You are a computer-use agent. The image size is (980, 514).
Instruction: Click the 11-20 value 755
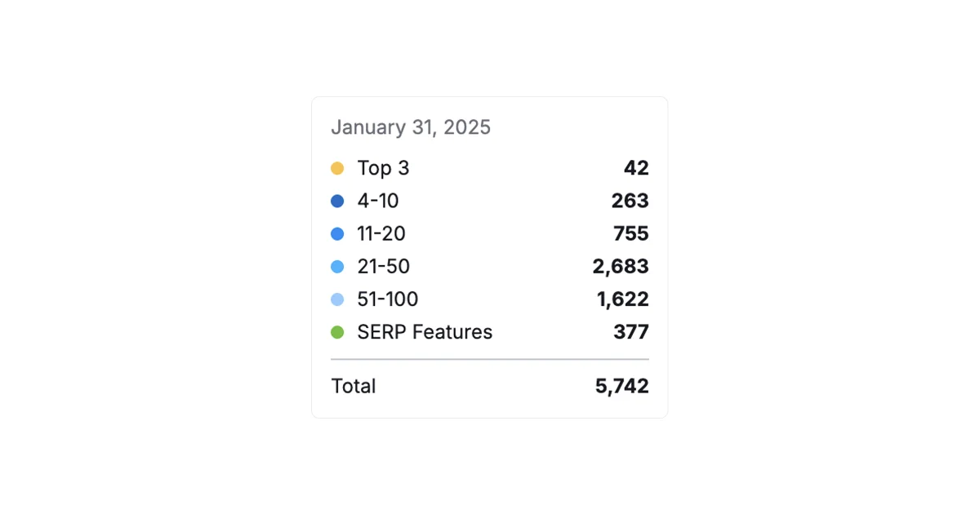(630, 234)
